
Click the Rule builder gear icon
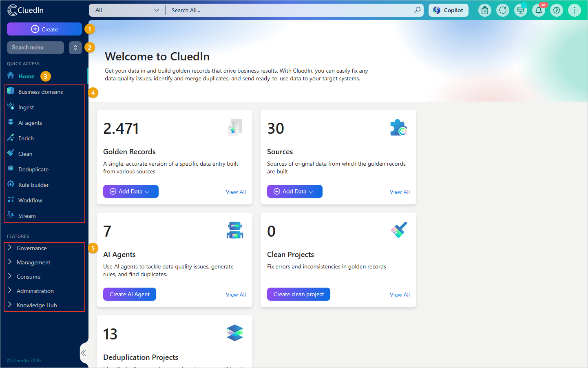(11, 184)
